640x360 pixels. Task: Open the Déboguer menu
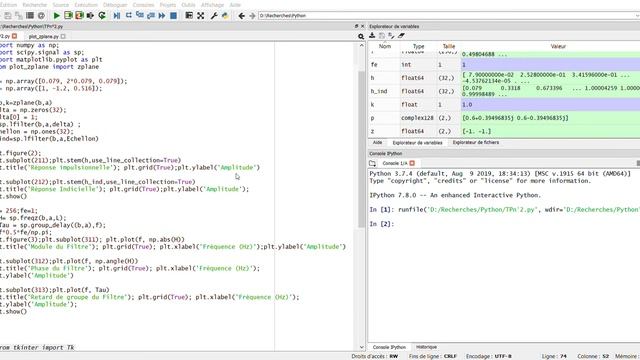[115, 5]
